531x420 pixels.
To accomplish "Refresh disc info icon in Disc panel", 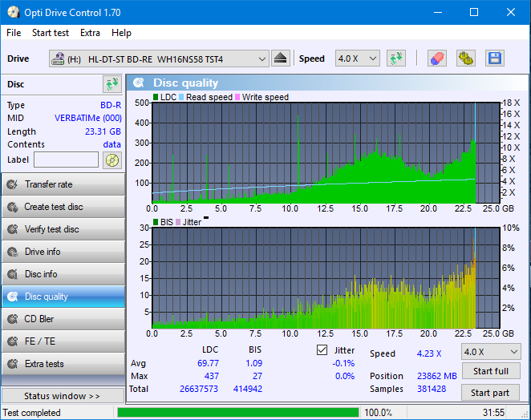I will [112, 84].
